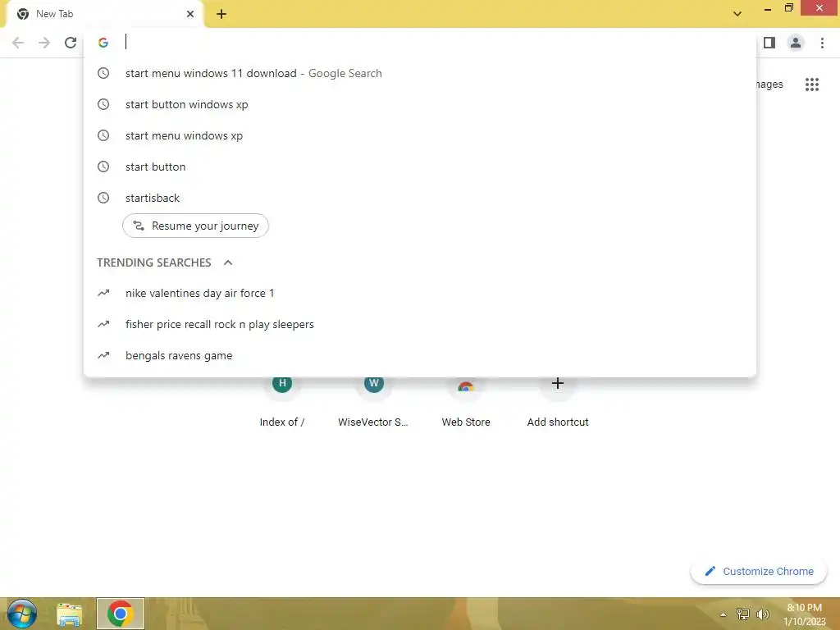This screenshot has width=840, height=630.
Task: Open the network tray icon
Action: tap(742, 614)
